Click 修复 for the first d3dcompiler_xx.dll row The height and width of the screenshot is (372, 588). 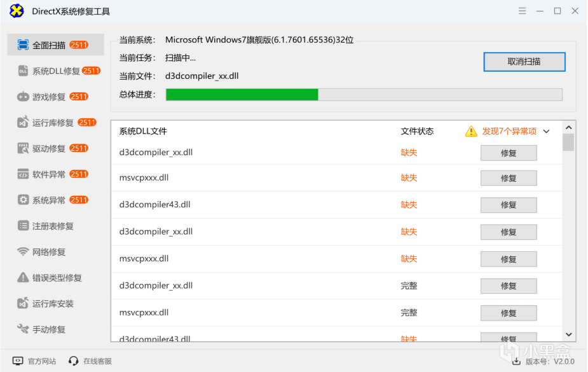(x=509, y=153)
